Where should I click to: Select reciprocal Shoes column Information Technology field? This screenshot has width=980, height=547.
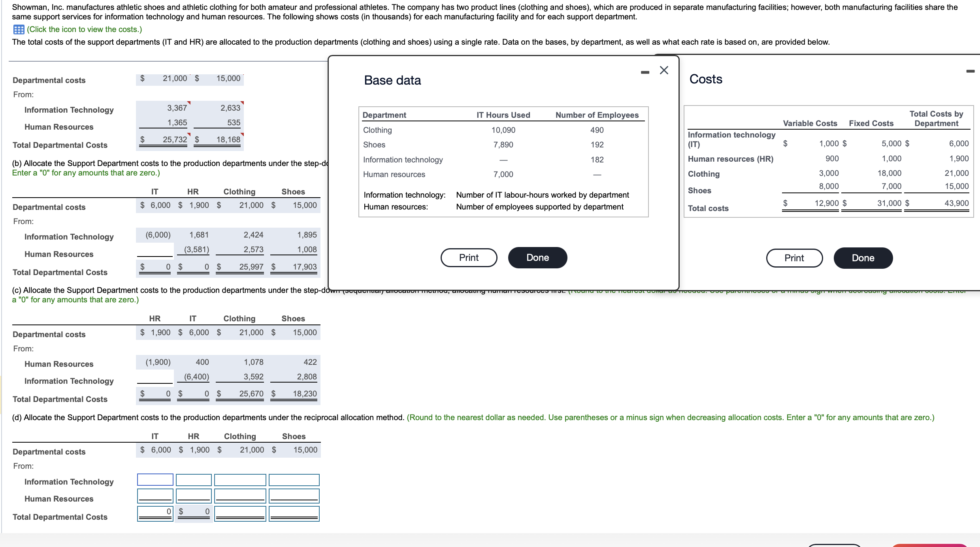tap(294, 480)
